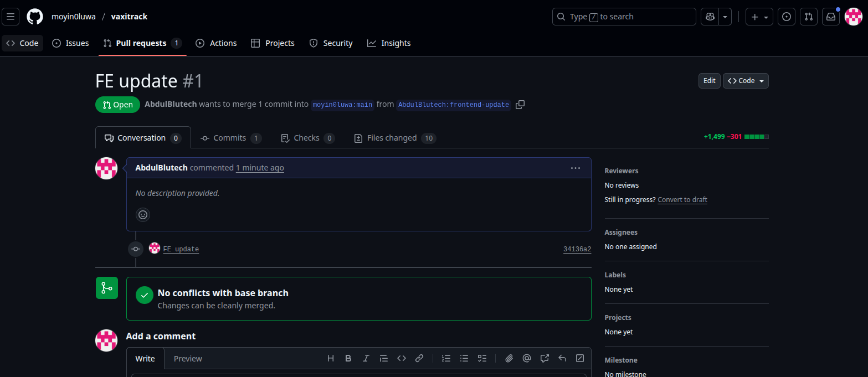The image size is (868, 377).
Task: Toggle italic text formatting
Action: (x=366, y=358)
